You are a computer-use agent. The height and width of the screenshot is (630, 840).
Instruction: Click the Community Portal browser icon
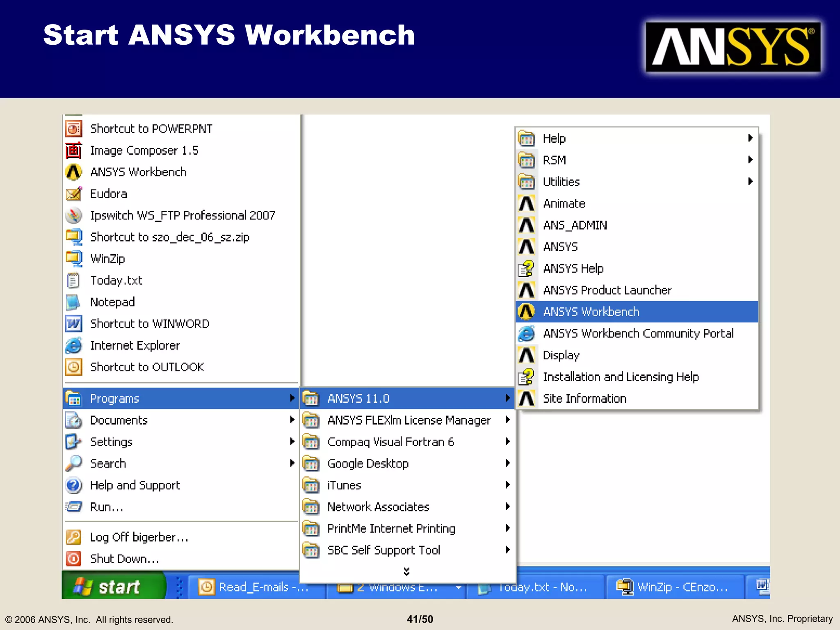[x=527, y=333]
